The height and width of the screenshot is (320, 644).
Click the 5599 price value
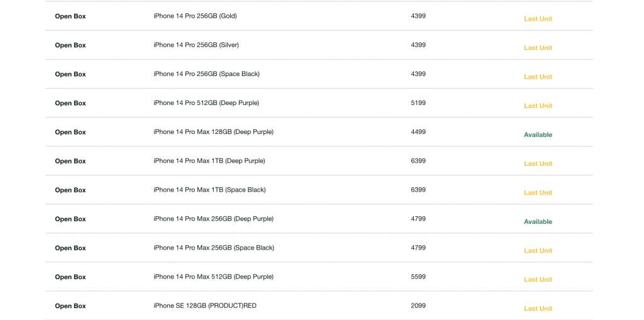pyautogui.click(x=418, y=277)
